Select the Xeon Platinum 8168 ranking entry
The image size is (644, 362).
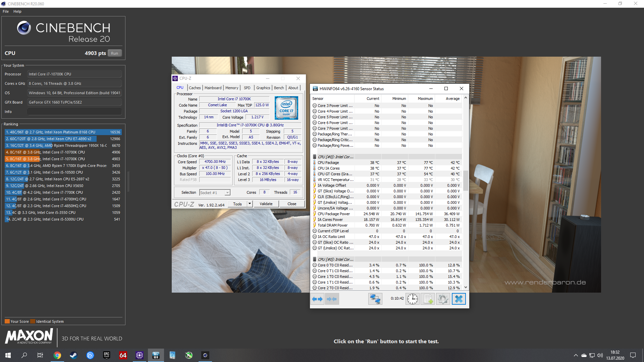pyautogui.click(x=63, y=132)
